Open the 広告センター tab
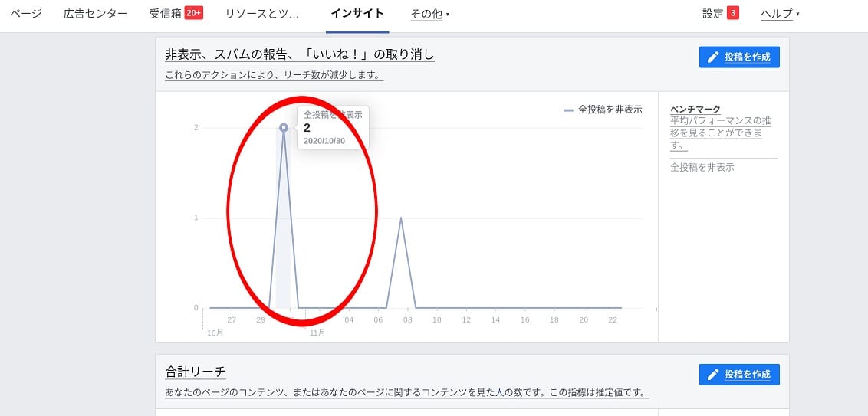The width and height of the screenshot is (868, 416). [x=95, y=14]
